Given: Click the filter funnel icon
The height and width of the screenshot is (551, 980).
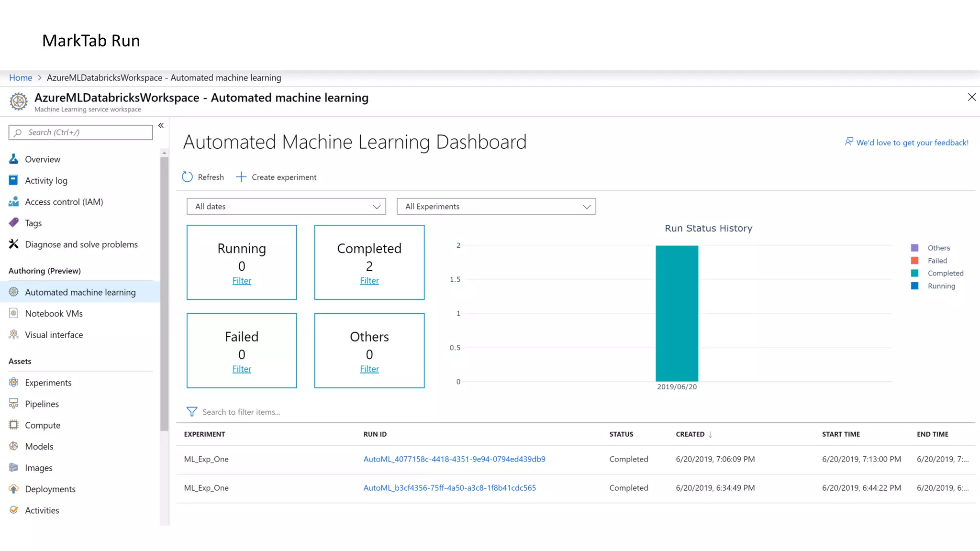Looking at the screenshot, I should 191,412.
